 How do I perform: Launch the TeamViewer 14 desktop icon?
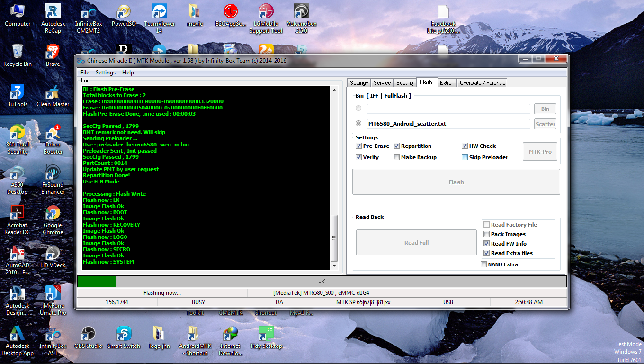[x=159, y=18]
